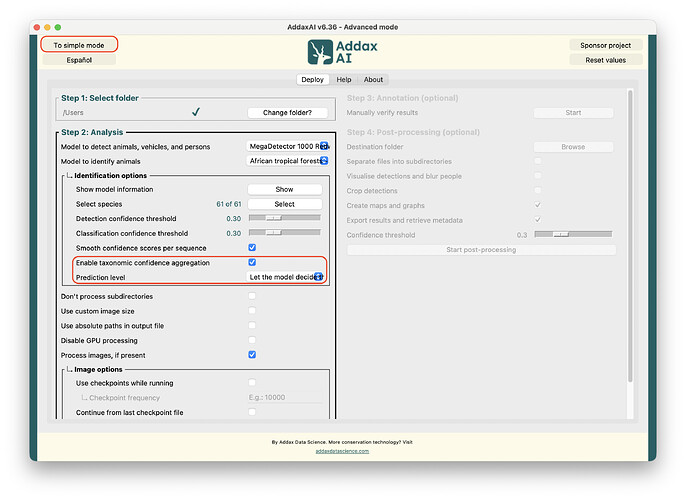This screenshot has width=685, height=500.
Task: Switch to the Help tab
Action: point(344,79)
